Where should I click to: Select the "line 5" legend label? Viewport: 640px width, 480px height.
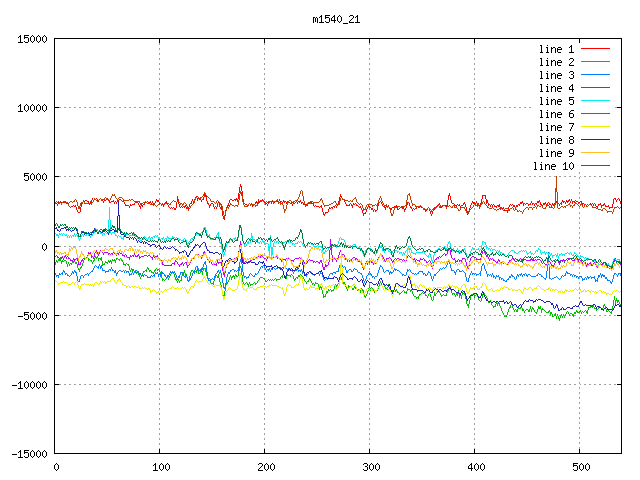coord(557,101)
